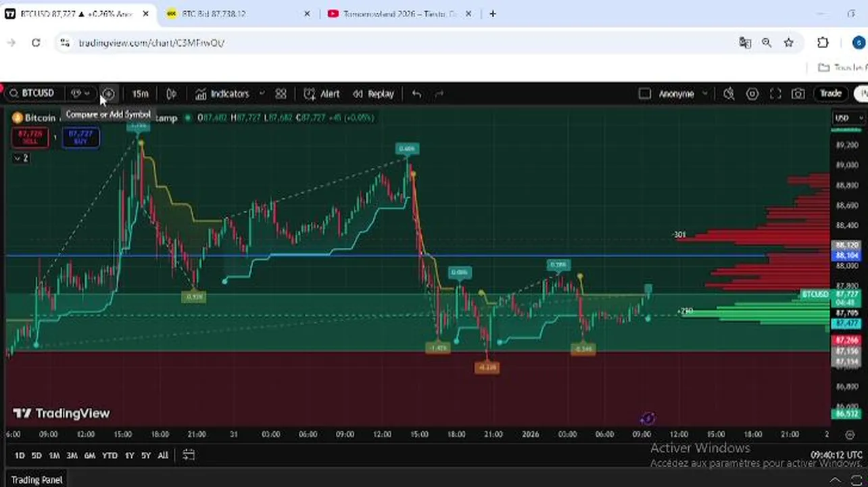Viewport: 868px width, 487px height.
Task: Open browser extensions puzzle icon
Action: point(823,43)
